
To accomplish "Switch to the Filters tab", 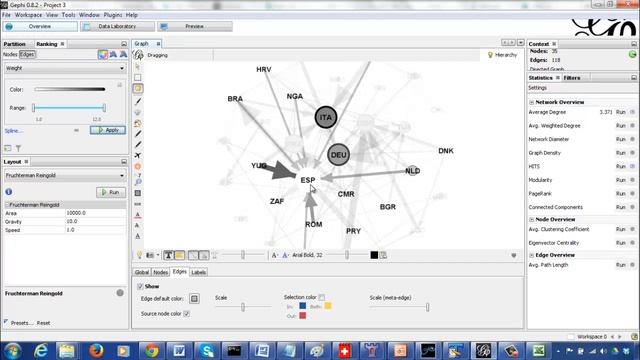I will pos(572,78).
